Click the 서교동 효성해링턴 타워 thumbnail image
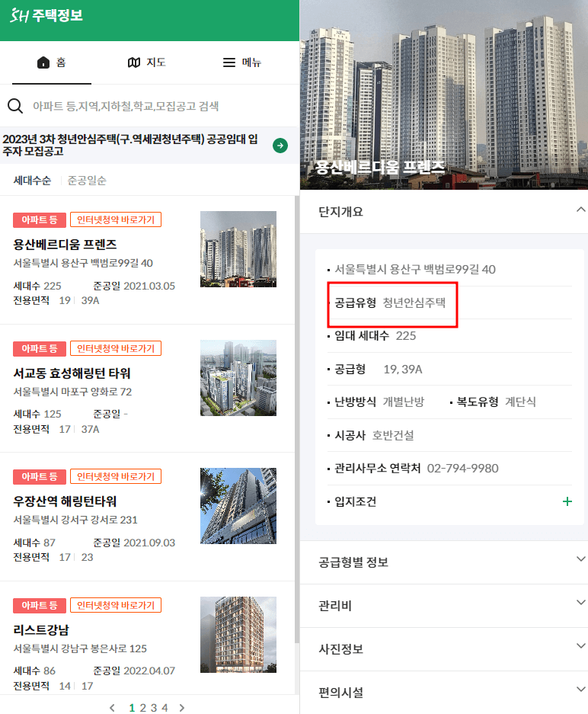The image size is (588, 714). 238,378
